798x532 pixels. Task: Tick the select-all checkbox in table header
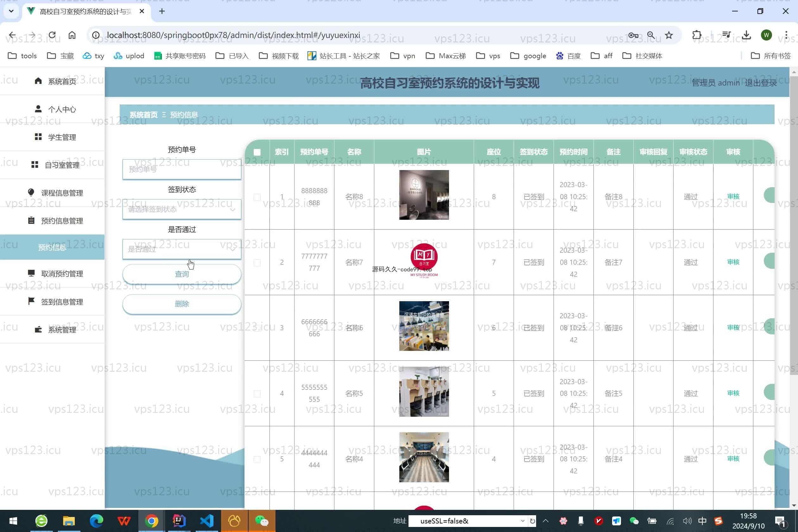[x=257, y=152]
